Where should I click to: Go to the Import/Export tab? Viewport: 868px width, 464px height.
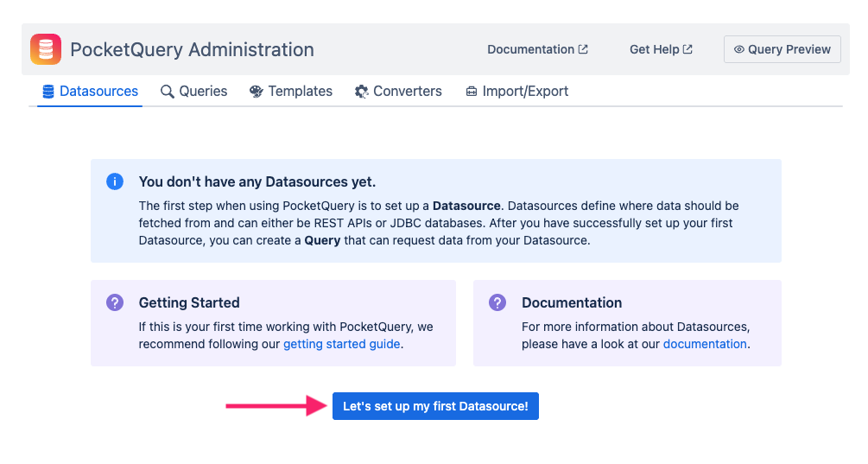525,92
